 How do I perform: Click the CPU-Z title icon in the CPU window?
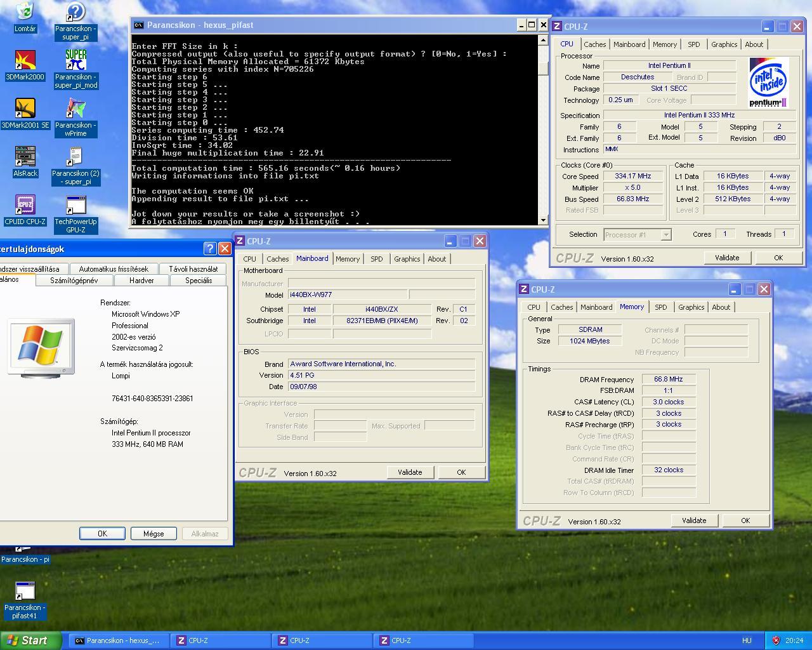point(557,27)
